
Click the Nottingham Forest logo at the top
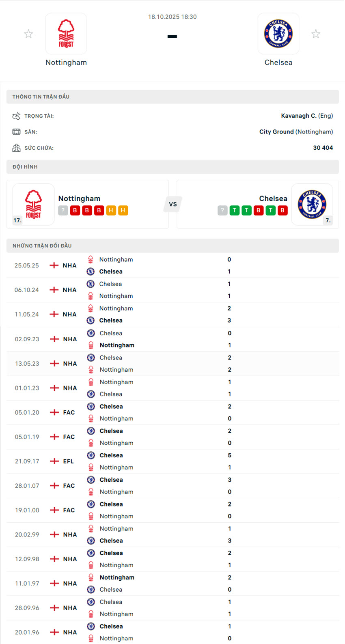(x=66, y=33)
